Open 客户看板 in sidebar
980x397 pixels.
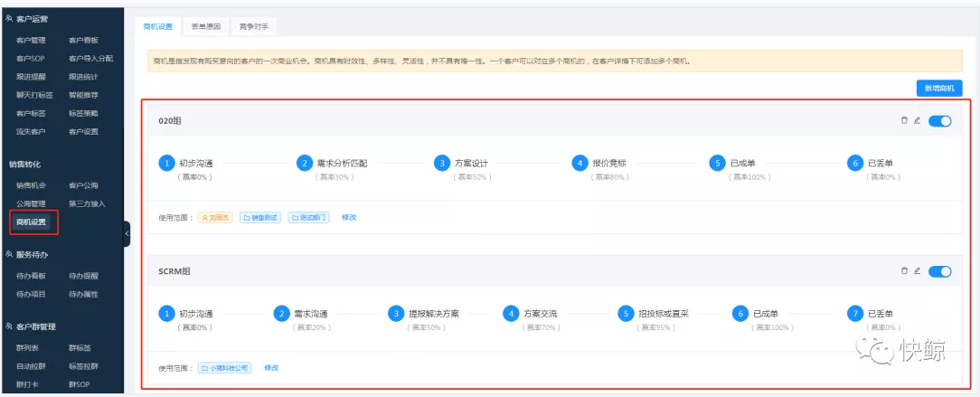click(x=83, y=40)
